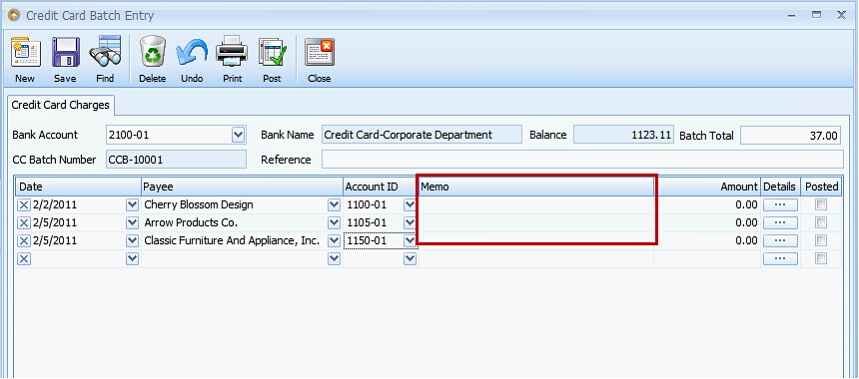
Task: Click the Memo column header
Action: pos(536,187)
